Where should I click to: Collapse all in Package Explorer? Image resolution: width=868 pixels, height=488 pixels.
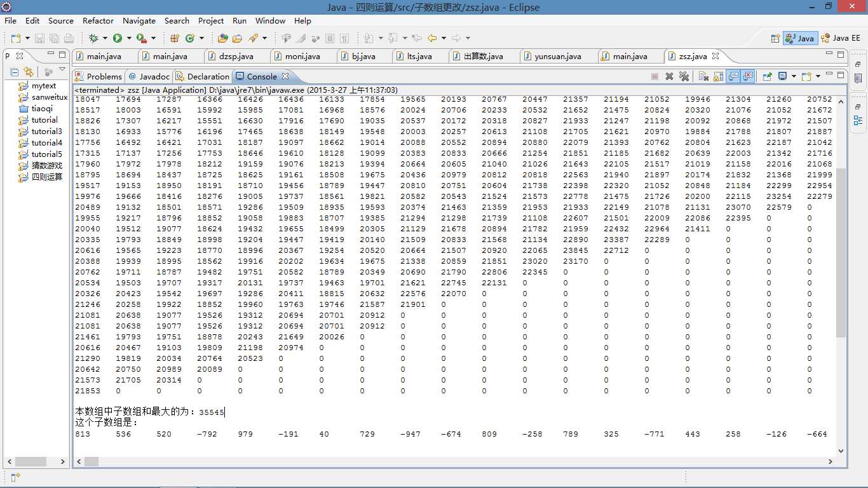15,72
